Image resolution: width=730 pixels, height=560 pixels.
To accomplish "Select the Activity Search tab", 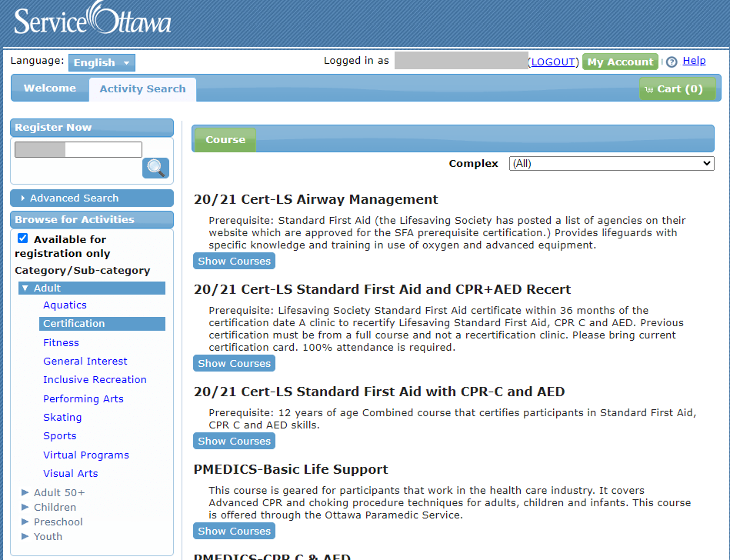I will click(x=142, y=89).
